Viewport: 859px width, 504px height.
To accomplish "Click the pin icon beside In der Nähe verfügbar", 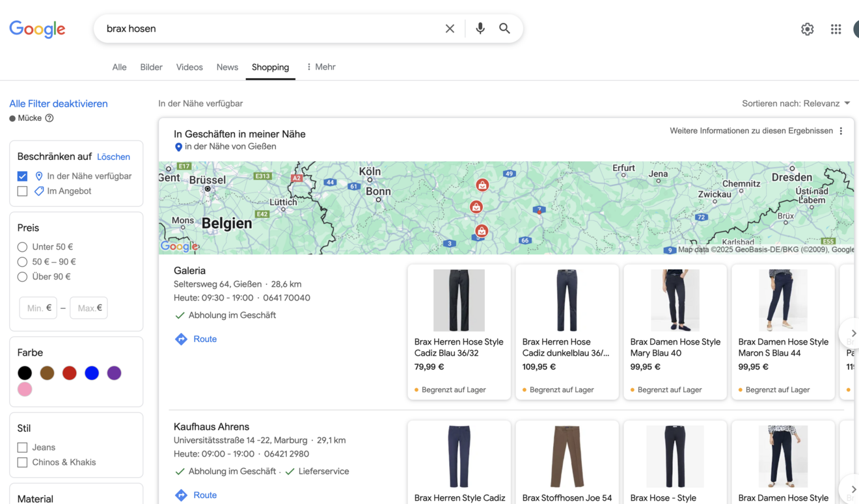I will pos(39,176).
